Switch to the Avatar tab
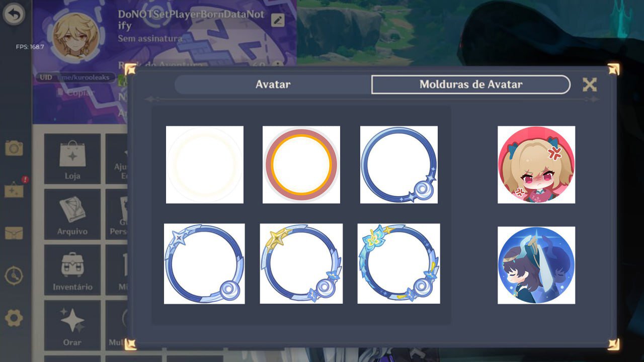The image size is (644, 362). pos(273,84)
